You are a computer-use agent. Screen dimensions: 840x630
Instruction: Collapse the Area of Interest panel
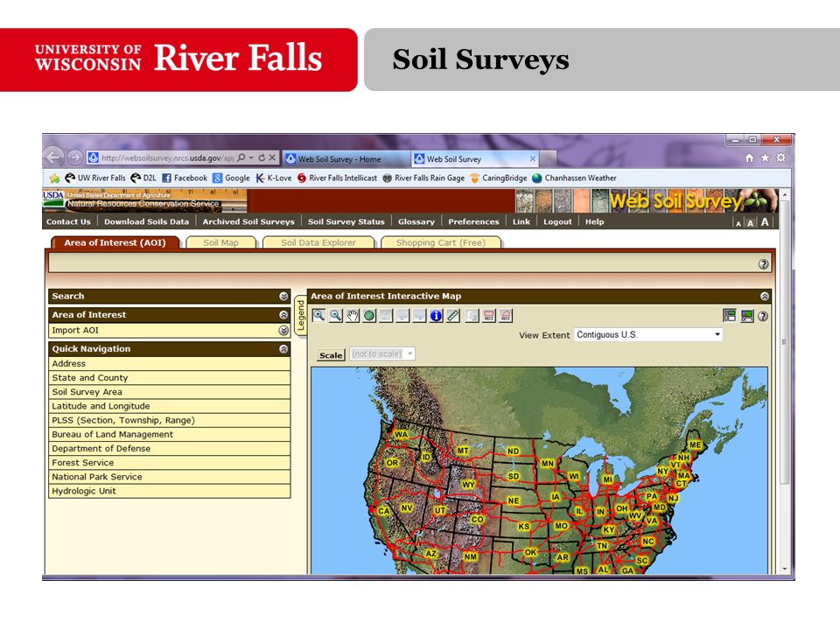click(x=283, y=315)
